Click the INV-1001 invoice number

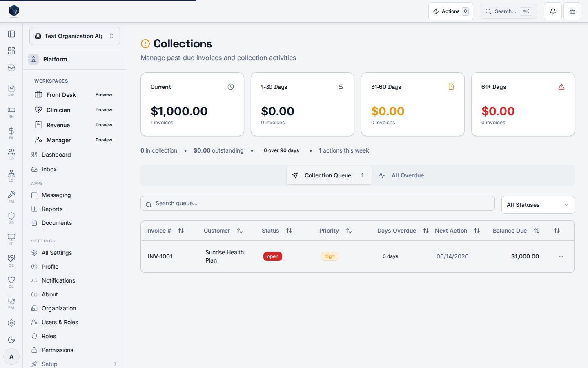[x=160, y=256]
